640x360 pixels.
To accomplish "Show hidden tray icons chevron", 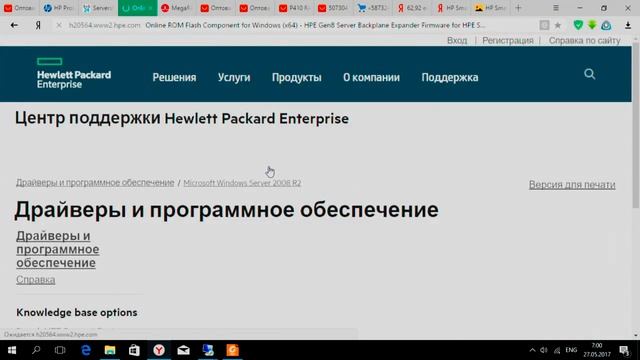I will (x=532, y=350).
